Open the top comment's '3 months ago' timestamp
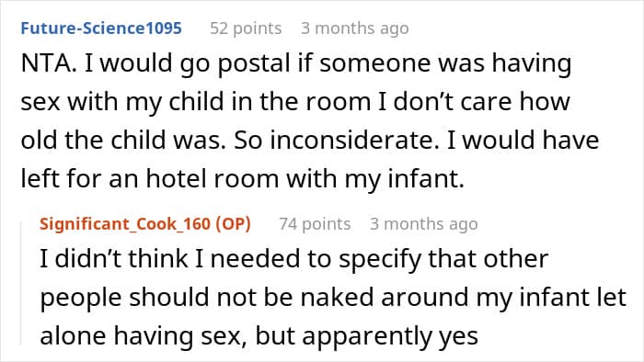The width and height of the screenshot is (644, 362). [x=355, y=28]
